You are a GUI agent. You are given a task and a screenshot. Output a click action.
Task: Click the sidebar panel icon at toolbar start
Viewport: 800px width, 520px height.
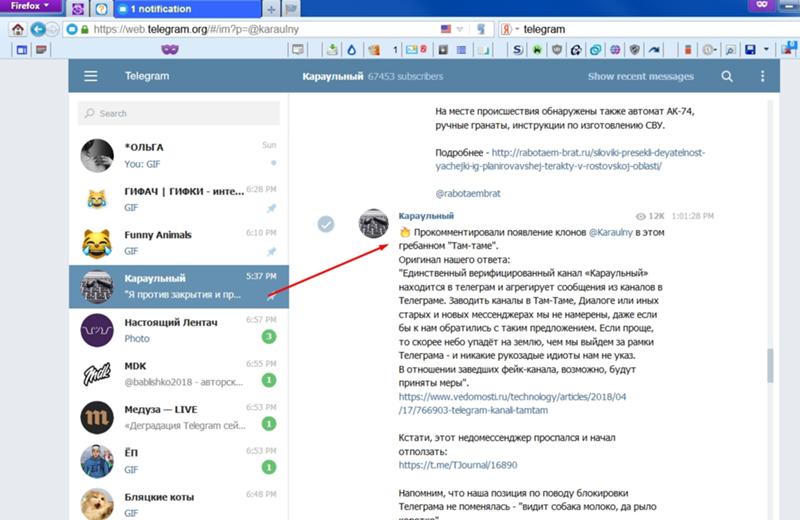click(x=22, y=49)
